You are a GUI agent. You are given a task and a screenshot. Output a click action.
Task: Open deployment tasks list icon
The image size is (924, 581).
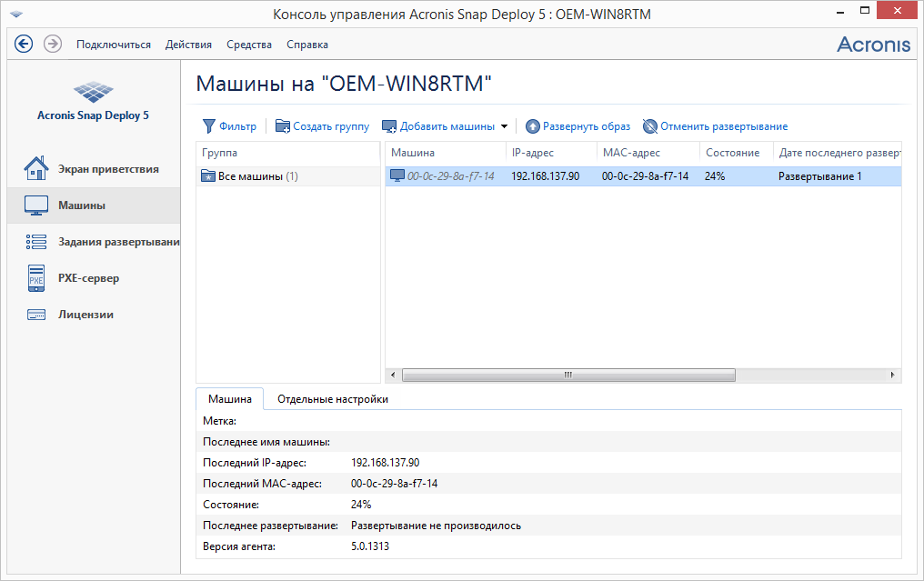(x=36, y=242)
